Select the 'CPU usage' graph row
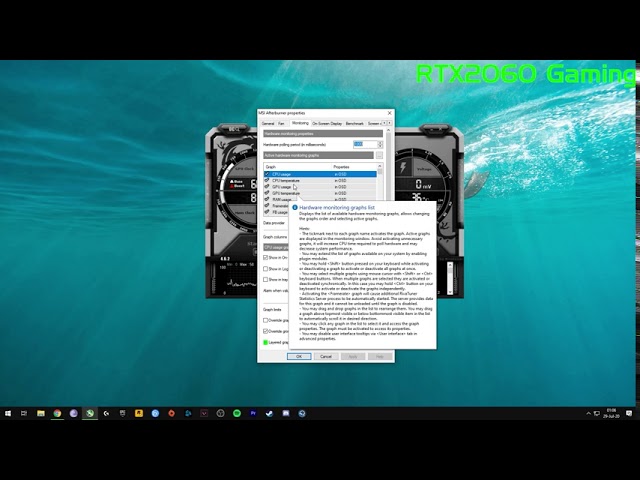The image size is (640, 480). [320, 174]
